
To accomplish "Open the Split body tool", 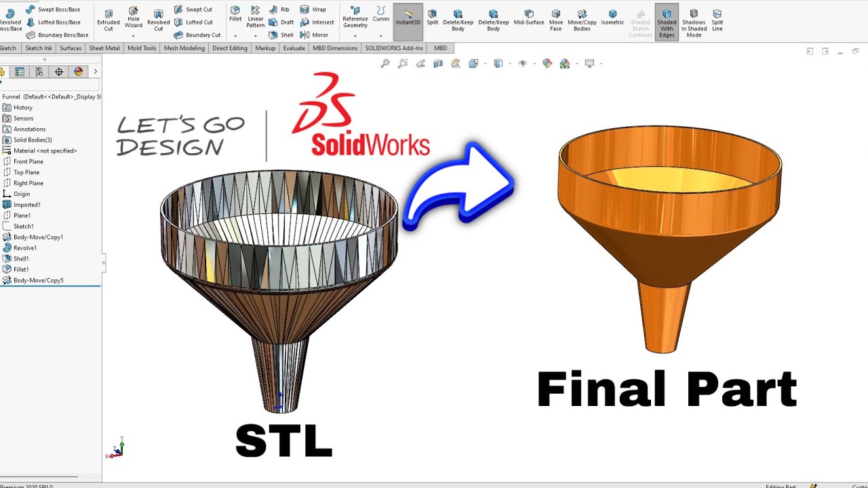I will (432, 17).
